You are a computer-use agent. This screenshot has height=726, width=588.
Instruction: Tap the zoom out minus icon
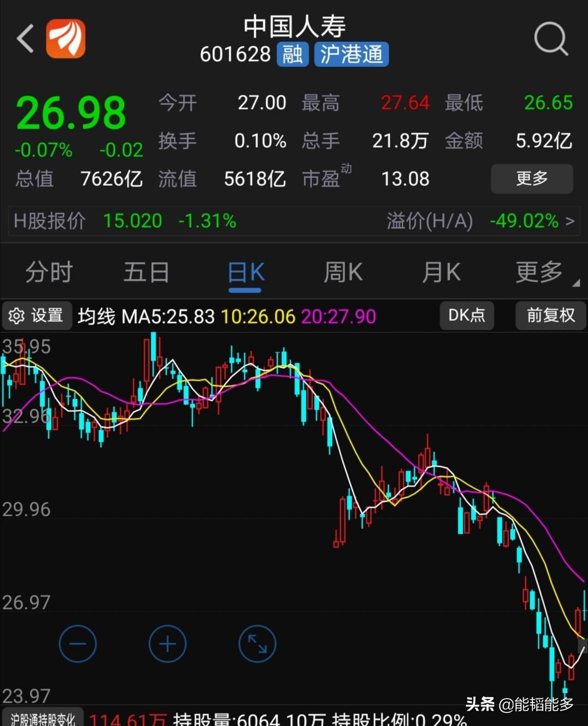point(78,644)
